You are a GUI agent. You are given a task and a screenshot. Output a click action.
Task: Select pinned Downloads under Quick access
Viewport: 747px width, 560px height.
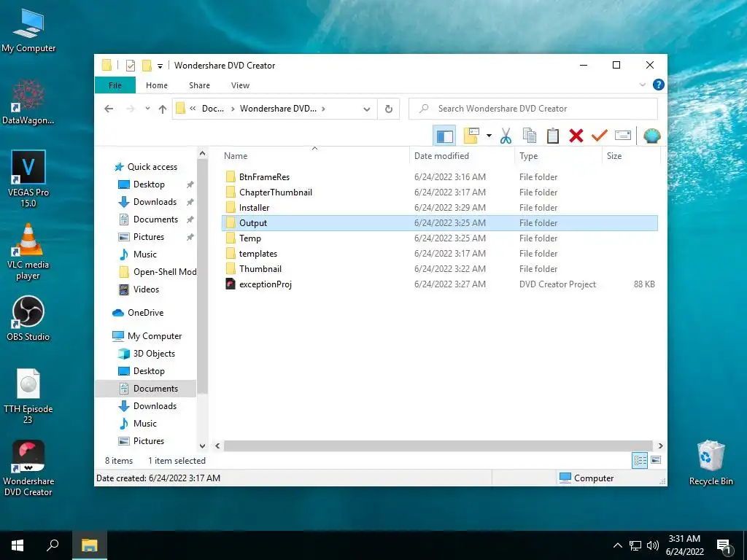[155, 202]
